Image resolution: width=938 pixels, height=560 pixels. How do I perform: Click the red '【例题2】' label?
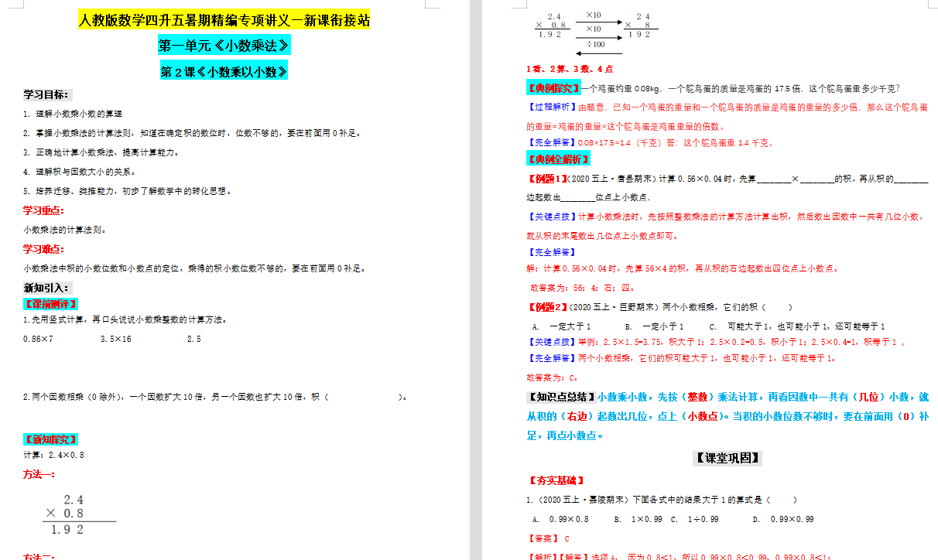point(546,306)
